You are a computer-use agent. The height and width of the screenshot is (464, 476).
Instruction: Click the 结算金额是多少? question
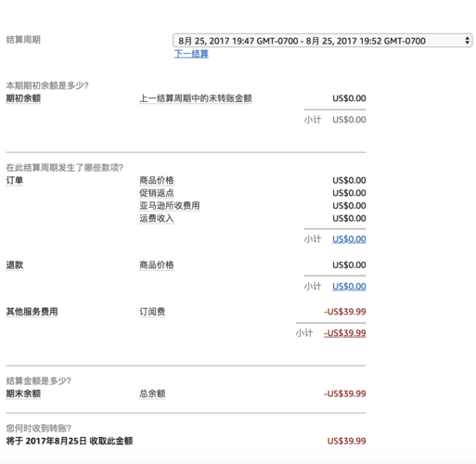(x=39, y=381)
